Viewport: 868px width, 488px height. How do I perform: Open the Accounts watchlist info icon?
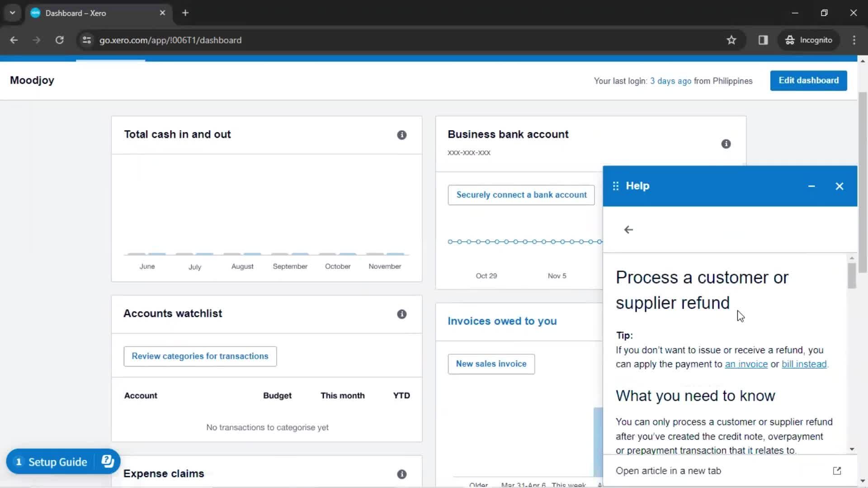[x=401, y=314]
